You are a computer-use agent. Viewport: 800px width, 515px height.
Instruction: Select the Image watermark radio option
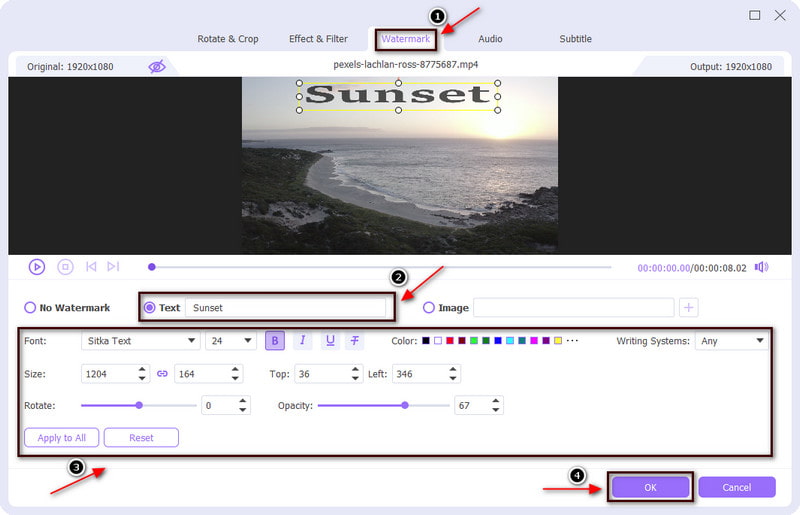coord(429,307)
